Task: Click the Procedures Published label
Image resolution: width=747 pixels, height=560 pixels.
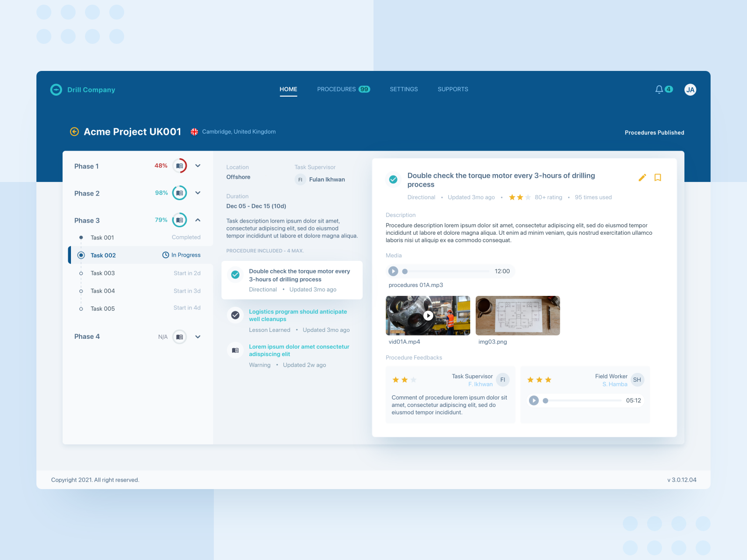Action: pos(654,133)
